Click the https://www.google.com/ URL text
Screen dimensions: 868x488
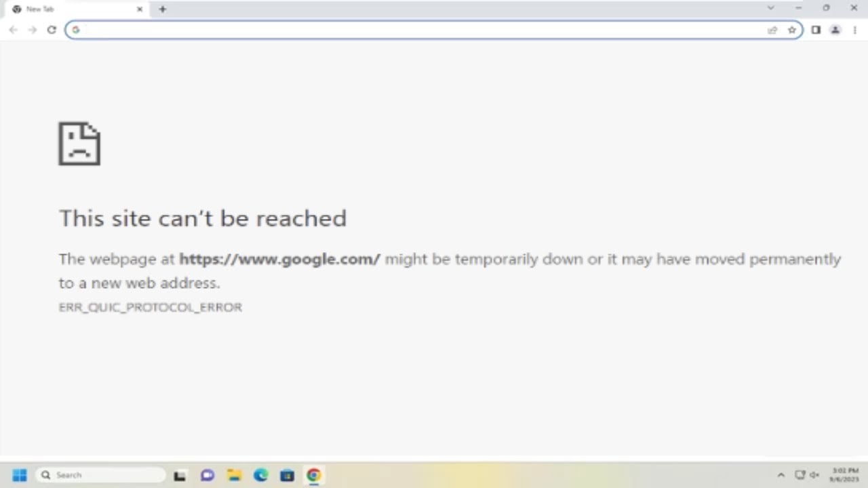pos(279,259)
